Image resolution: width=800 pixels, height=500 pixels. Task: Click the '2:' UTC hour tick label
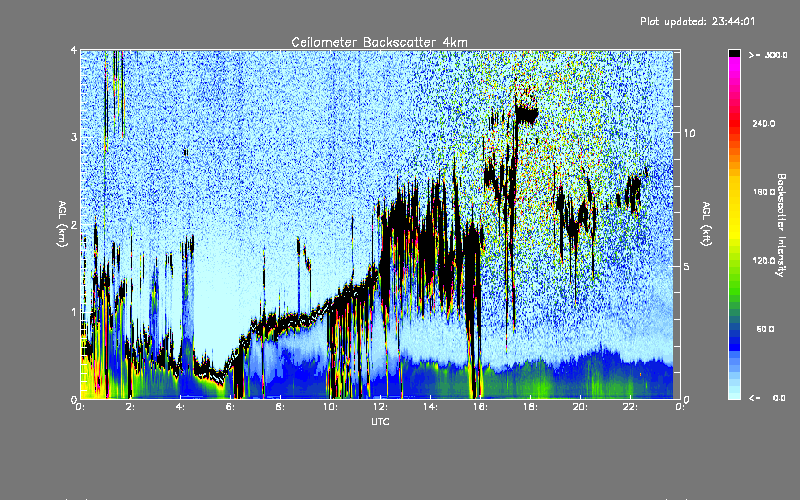tap(130, 407)
